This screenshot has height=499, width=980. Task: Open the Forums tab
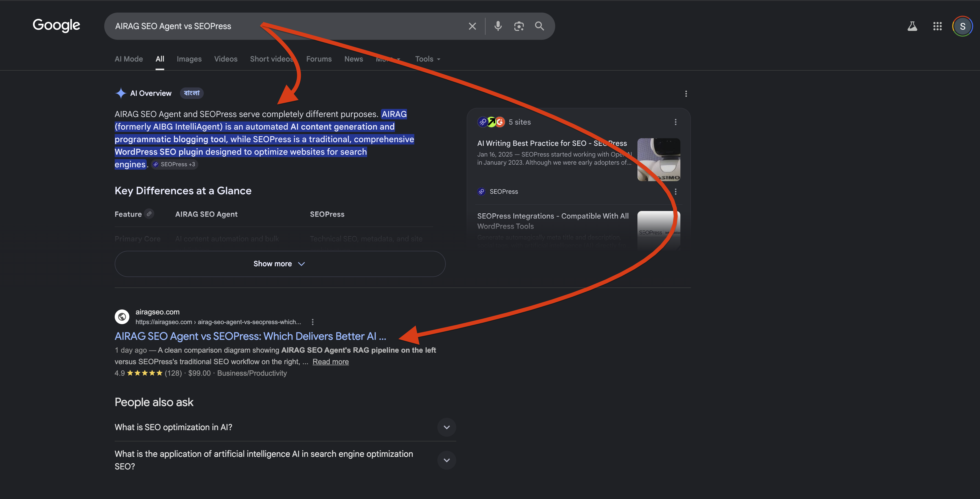[319, 59]
